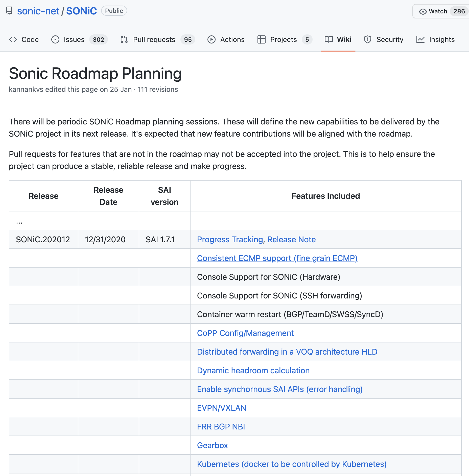The width and height of the screenshot is (469, 476).
Task: Click the Public visibility label
Action: click(114, 11)
